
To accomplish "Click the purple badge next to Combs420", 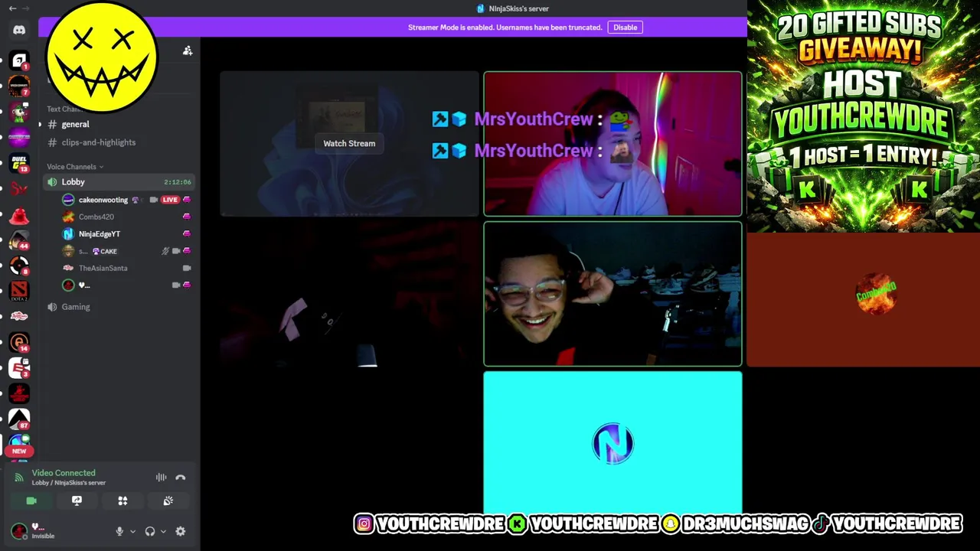I will click(187, 217).
